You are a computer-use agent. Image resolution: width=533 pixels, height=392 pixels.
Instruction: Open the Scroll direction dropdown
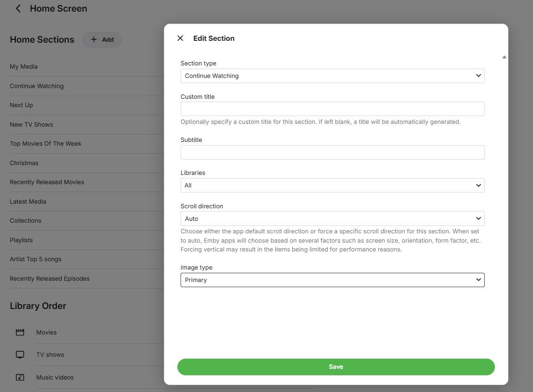point(332,218)
